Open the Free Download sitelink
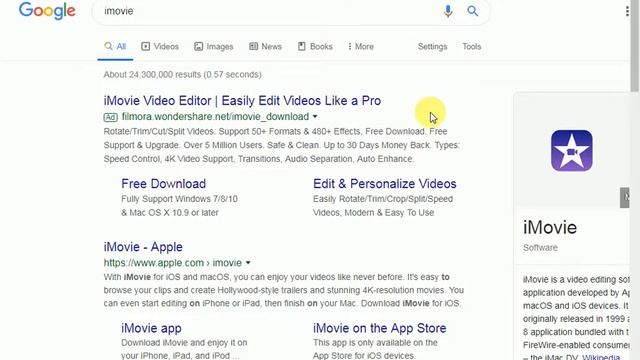This screenshot has width=640, height=360. (x=163, y=184)
